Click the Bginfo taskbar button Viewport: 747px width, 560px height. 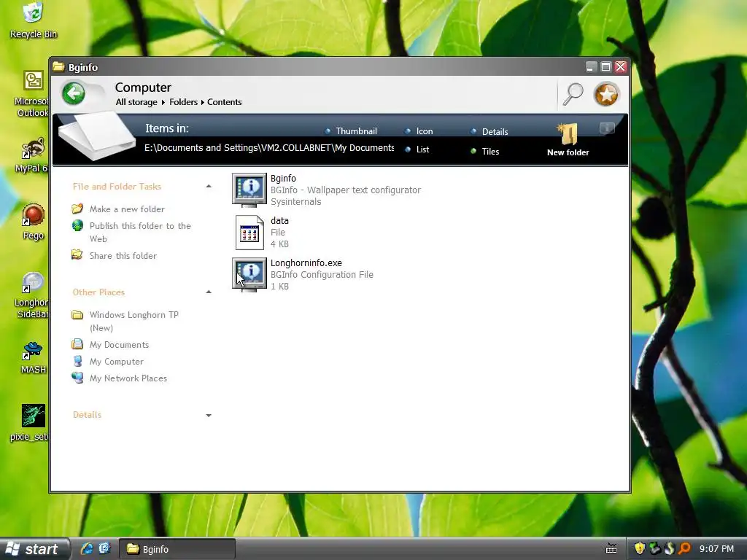click(x=177, y=549)
